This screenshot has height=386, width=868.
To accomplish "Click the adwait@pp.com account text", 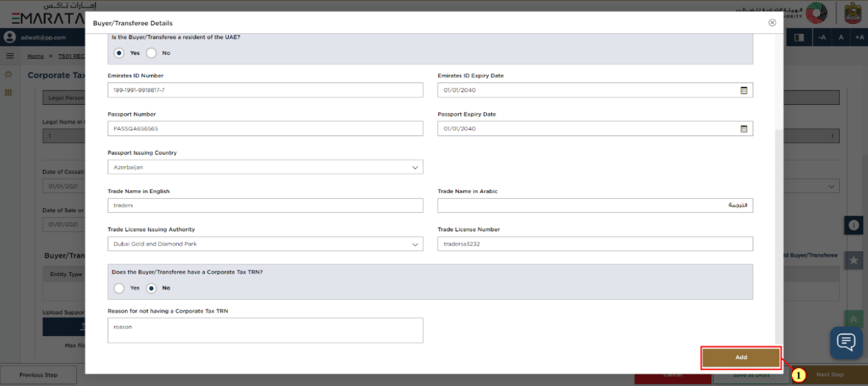I will point(43,37).
